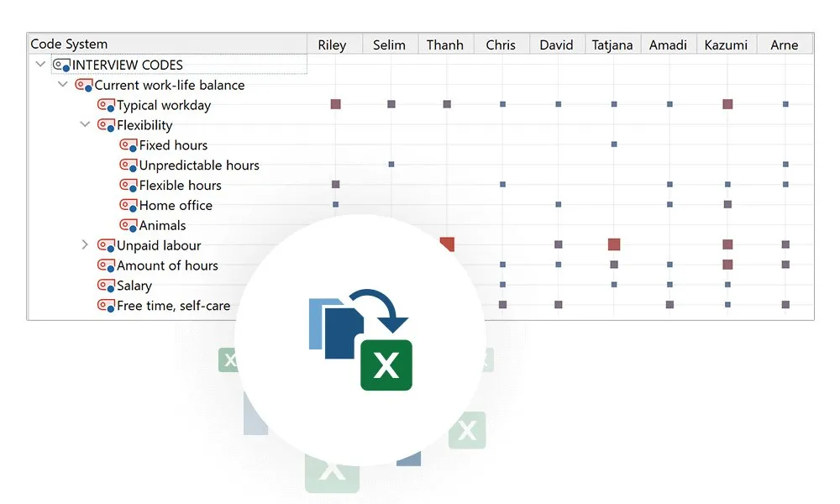Click Thanh's Typical workday matrix square
The height and width of the screenshot is (504, 840).
click(x=447, y=104)
